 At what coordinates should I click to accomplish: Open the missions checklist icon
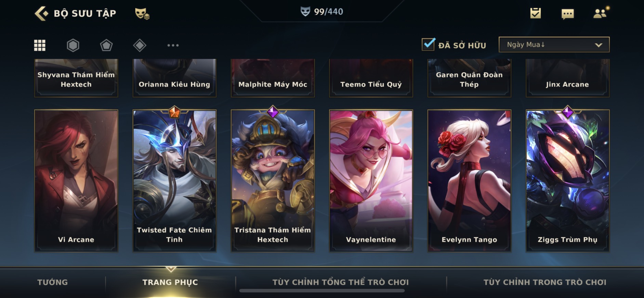[535, 13]
